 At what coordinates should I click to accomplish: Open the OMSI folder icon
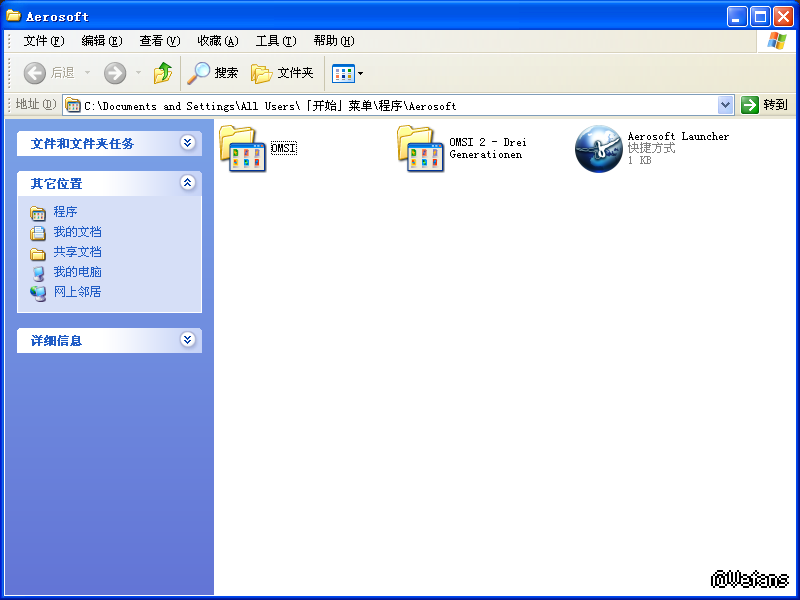click(x=242, y=148)
